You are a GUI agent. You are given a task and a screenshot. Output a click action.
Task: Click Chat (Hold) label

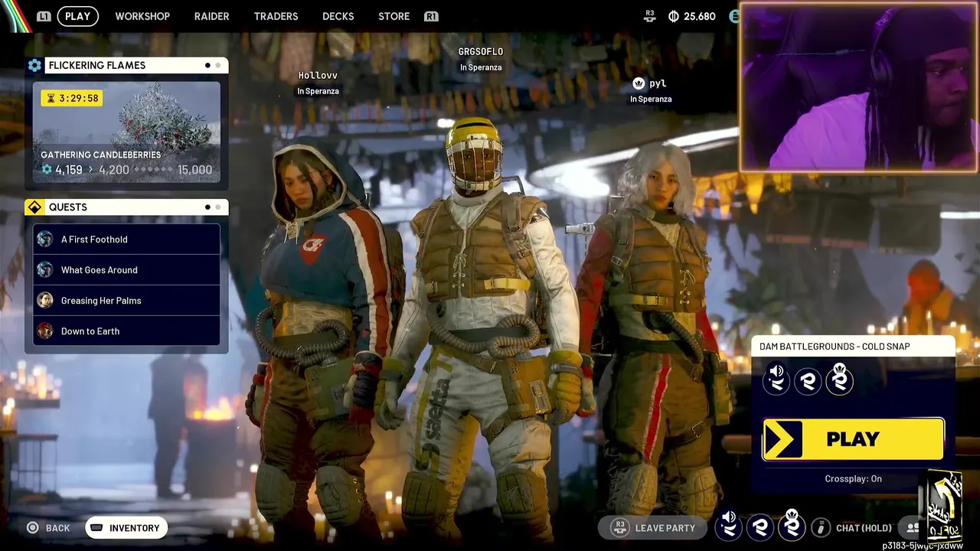[864, 528]
